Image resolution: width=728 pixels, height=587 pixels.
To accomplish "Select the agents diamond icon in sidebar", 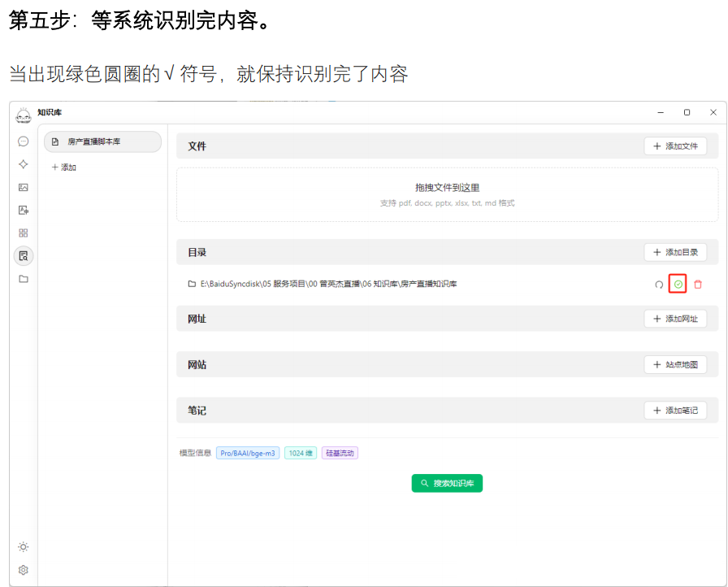I will [24, 163].
